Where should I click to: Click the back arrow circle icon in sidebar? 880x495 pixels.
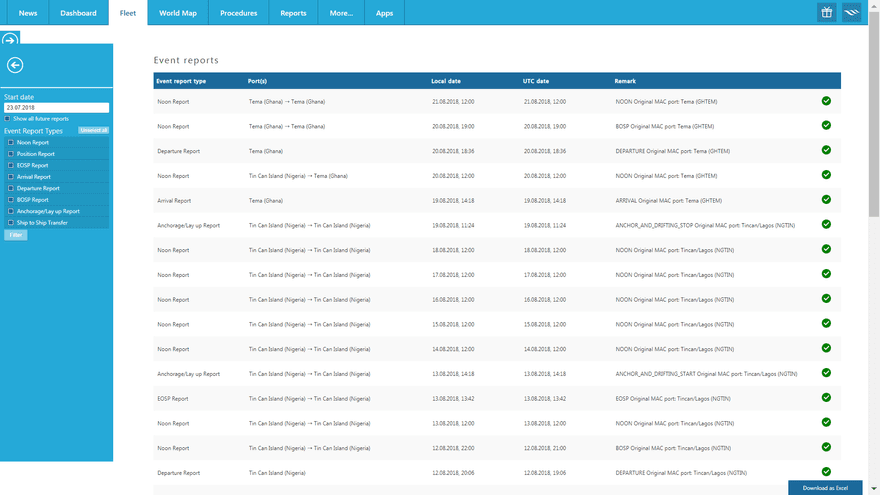pos(15,65)
